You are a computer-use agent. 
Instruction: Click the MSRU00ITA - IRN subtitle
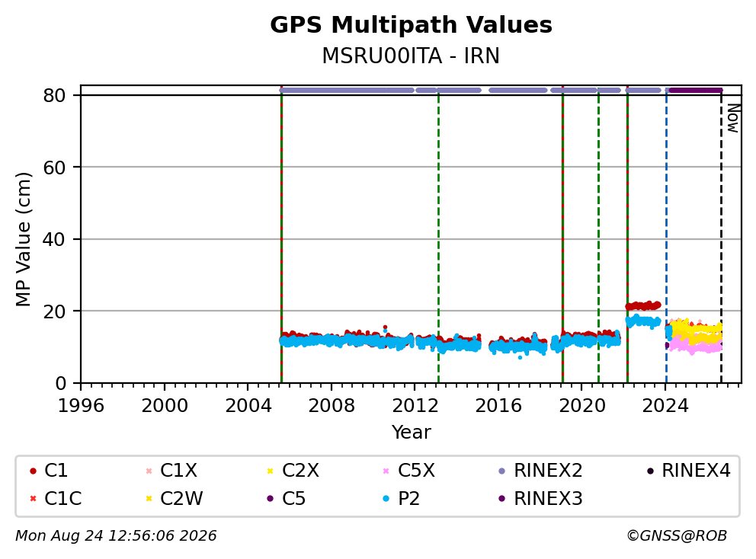point(411,56)
